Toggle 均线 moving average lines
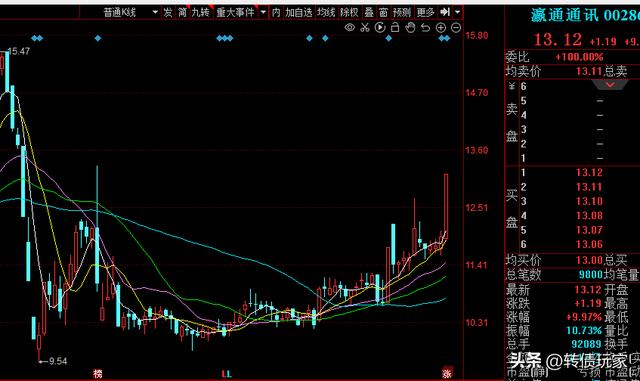640x381 pixels. 326,13
